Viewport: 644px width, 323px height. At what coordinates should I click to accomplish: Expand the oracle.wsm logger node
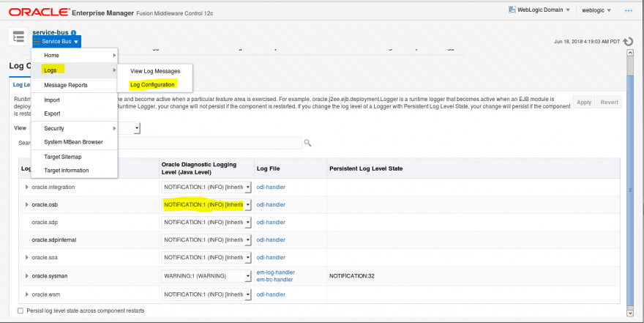point(27,294)
